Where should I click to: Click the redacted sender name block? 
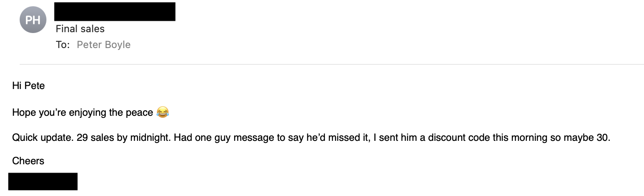(115, 11)
